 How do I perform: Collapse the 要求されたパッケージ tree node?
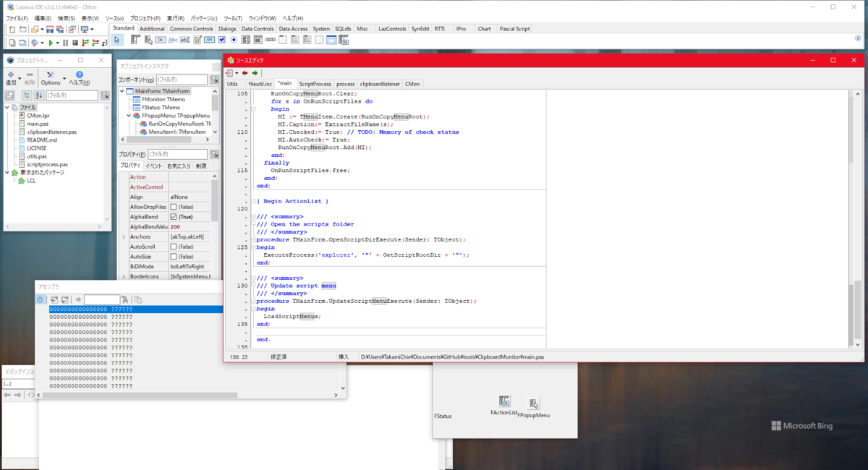click(7, 173)
